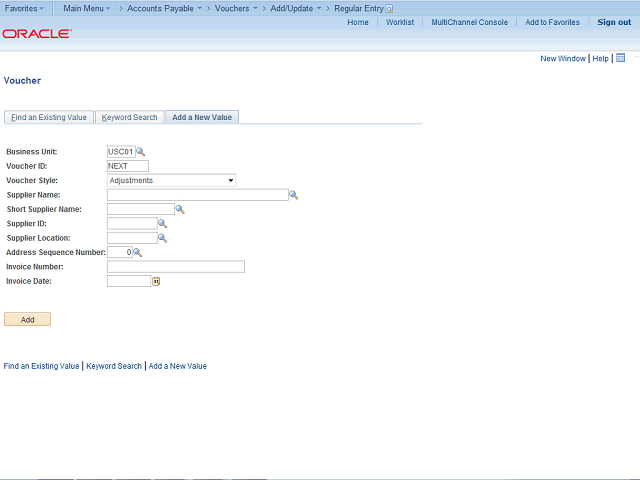Open Address Sequence Number lookup magnifier
The width and height of the screenshot is (640, 480).
(x=138, y=253)
